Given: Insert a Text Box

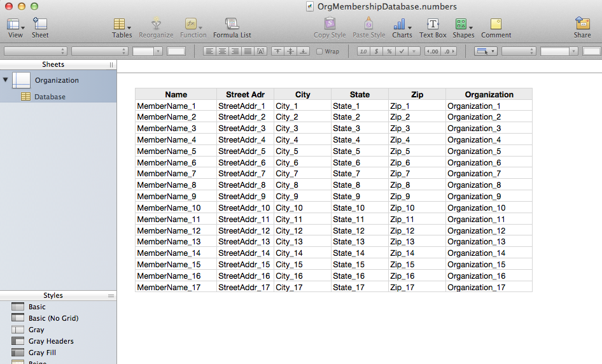Looking at the screenshot, I should pyautogui.click(x=433, y=27).
